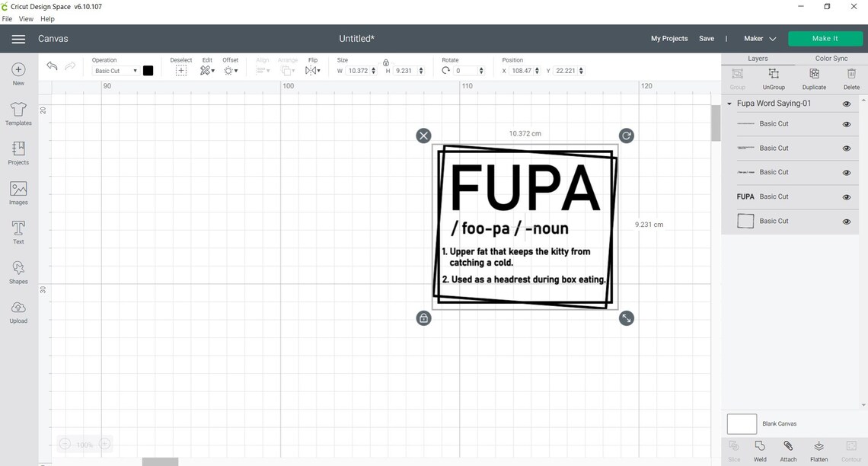Weld the selected layers
868x466 pixels.
tap(759, 449)
